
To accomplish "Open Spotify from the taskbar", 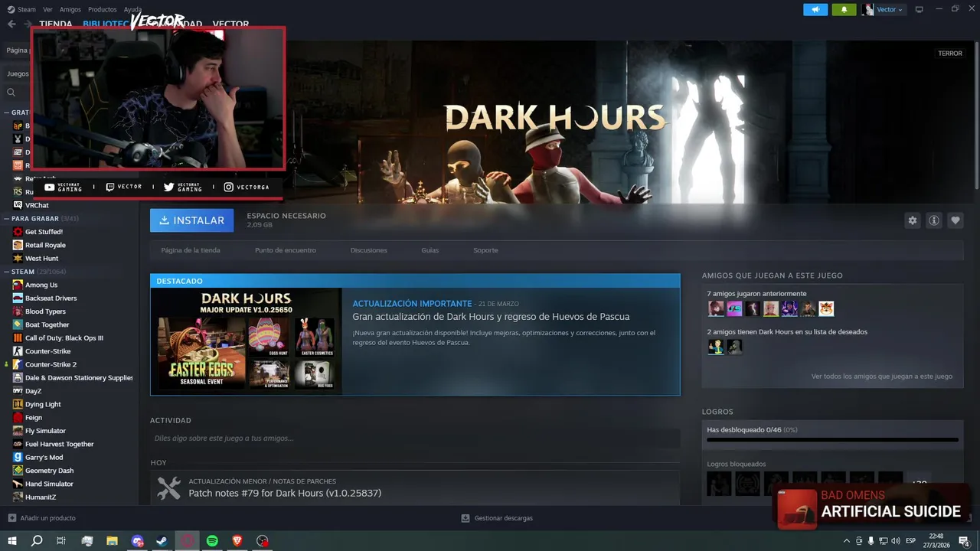I will click(212, 541).
